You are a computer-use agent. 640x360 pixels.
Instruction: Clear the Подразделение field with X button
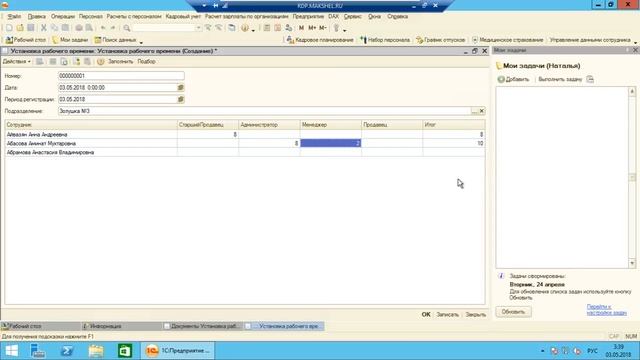(482, 111)
